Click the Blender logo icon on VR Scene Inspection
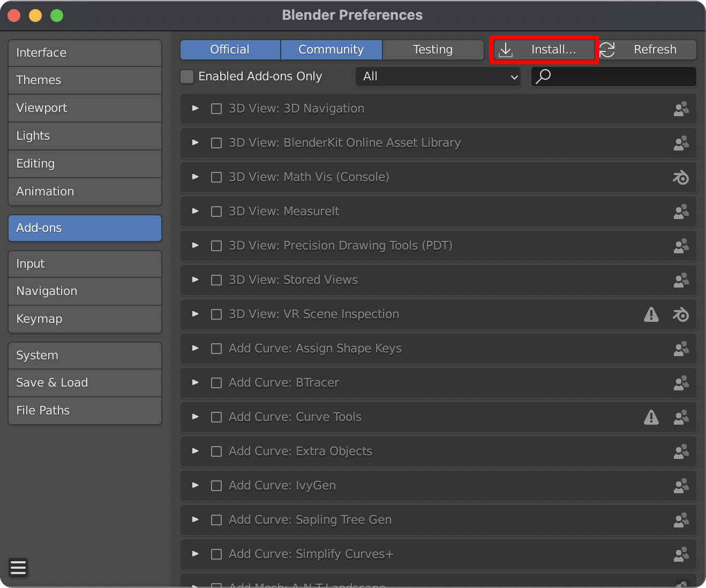The height and width of the screenshot is (588, 706). pos(681,314)
